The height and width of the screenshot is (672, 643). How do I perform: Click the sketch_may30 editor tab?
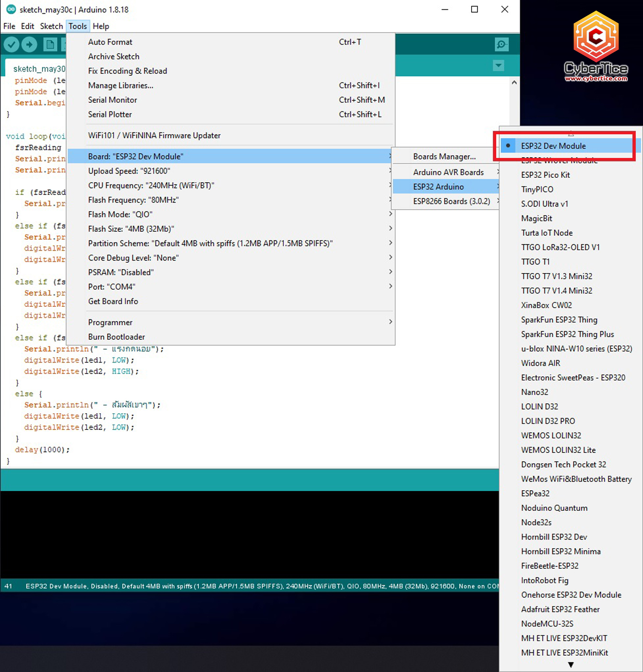(39, 69)
